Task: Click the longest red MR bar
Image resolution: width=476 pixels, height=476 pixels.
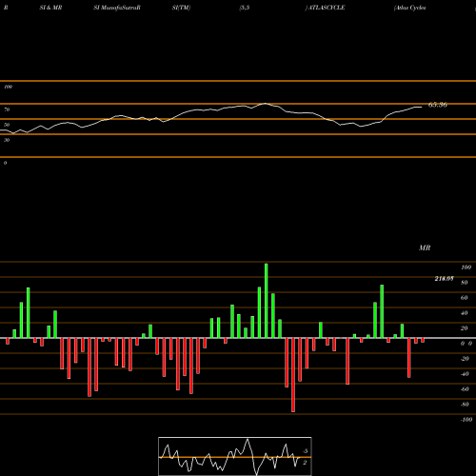Action: pyautogui.click(x=293, y=375)
